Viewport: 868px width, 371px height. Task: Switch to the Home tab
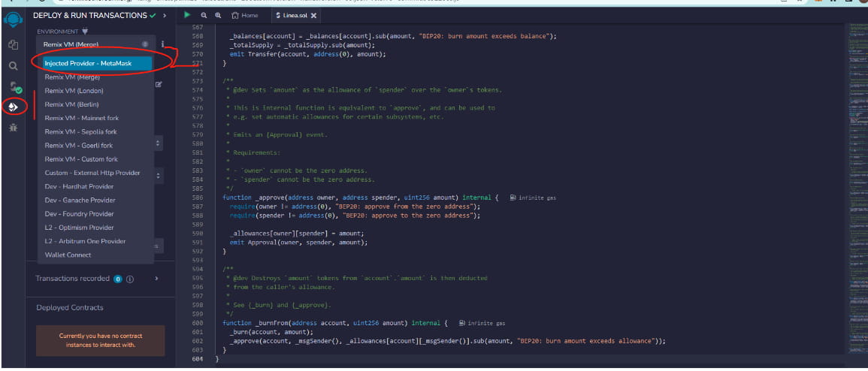(x=245, y=16)
